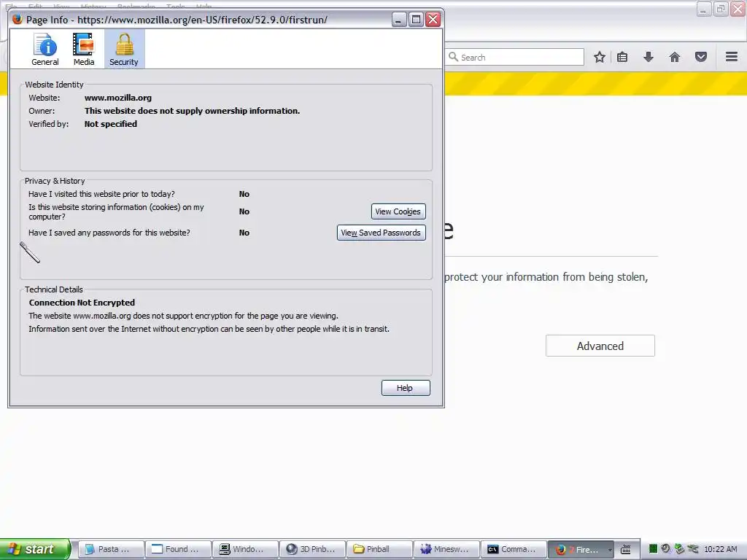Screen dimensions: 747x560
Task: Click 'Connection Not Encrypted' heading
Action: [x=82, y=303]
